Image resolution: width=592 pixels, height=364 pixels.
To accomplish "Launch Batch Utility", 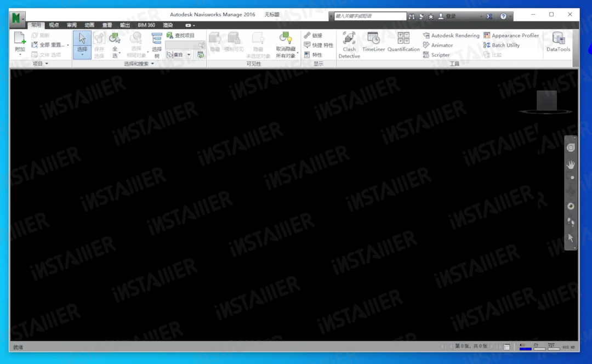I will click(x=502, y=46).
